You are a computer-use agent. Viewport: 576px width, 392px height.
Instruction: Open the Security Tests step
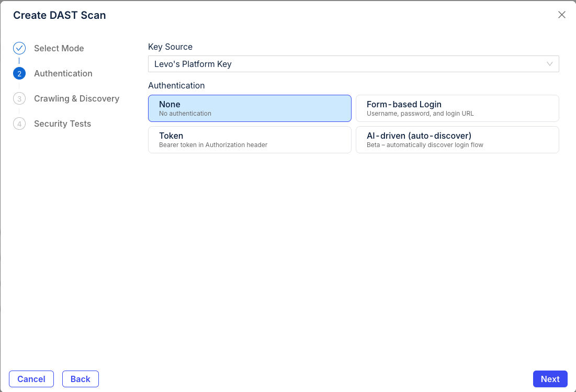coord(62,124)
